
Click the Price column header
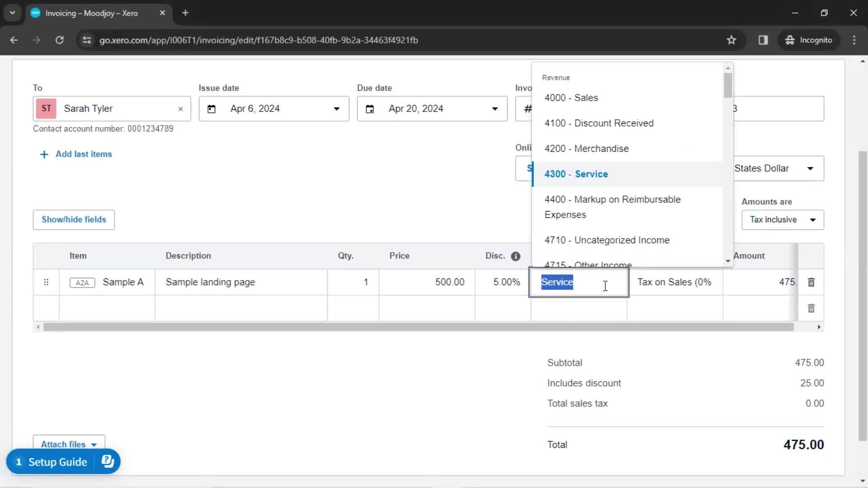pyautogui.click(x=400, y=256)
